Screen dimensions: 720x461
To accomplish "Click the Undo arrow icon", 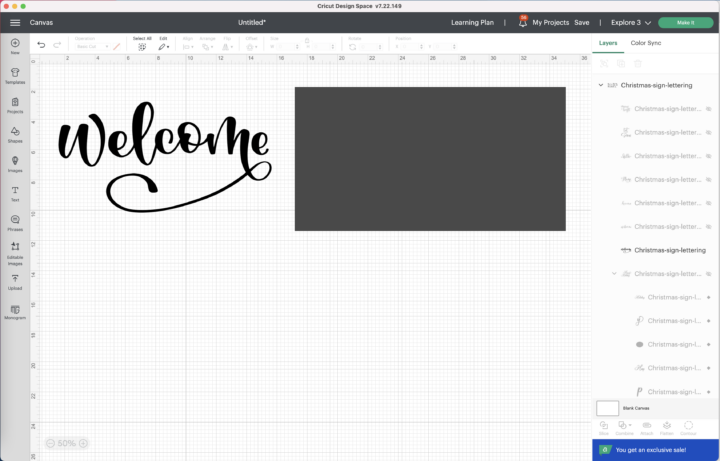I will [x=41, y=45].
